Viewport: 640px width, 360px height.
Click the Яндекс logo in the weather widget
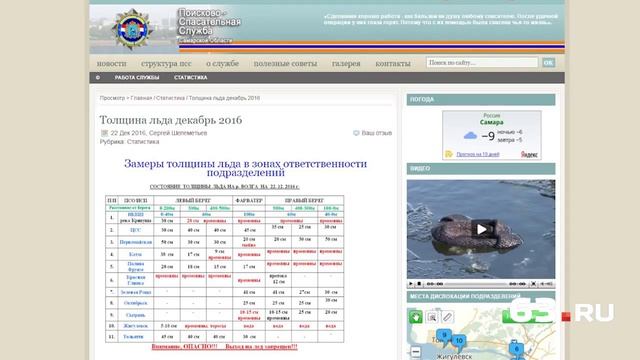529,154
